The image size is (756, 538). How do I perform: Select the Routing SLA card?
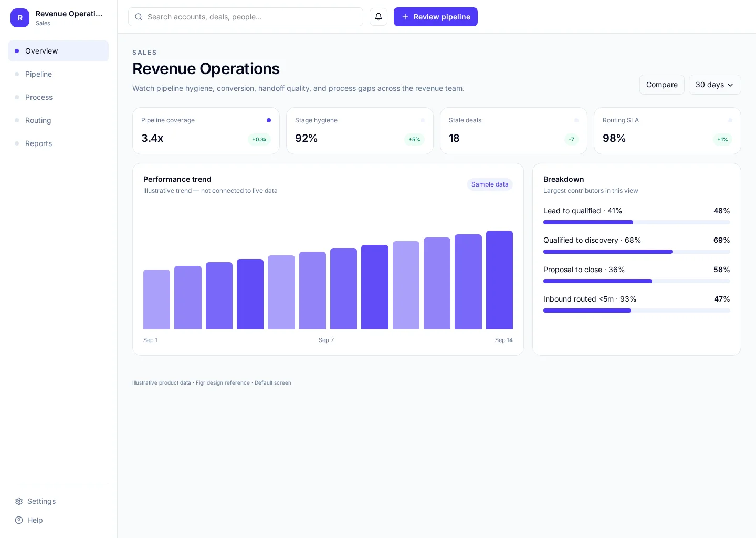667,131
